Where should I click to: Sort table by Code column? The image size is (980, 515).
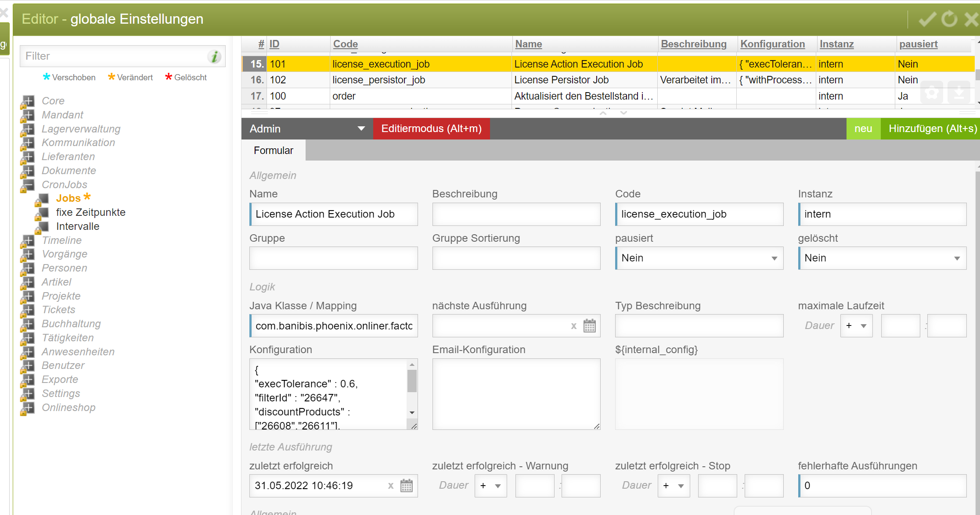(346, 44)
